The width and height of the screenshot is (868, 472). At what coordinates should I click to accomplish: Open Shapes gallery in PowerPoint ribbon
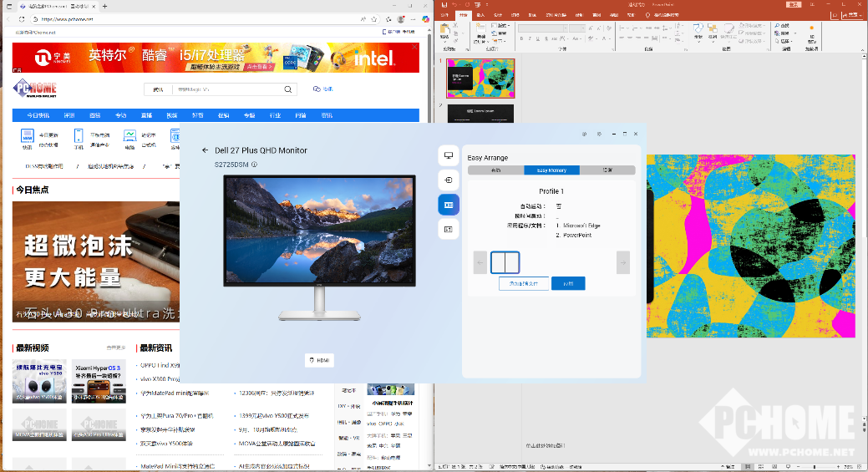698,32
